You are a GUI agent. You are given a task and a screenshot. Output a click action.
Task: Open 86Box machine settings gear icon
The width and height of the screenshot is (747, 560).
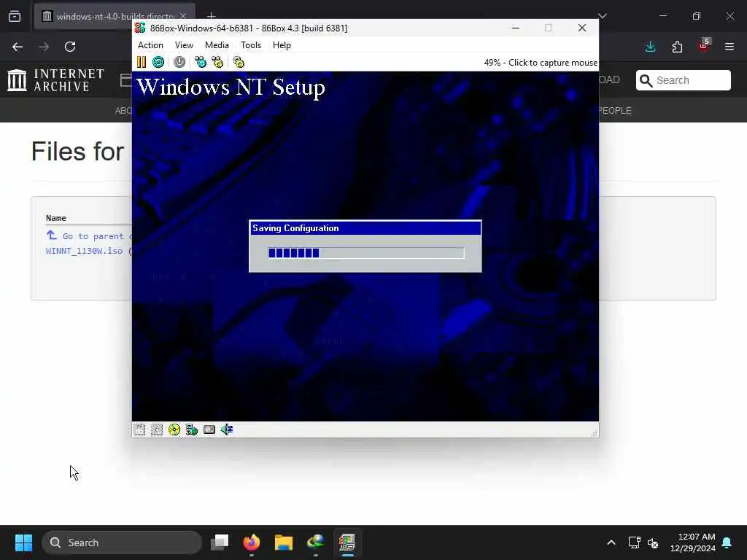239,62
